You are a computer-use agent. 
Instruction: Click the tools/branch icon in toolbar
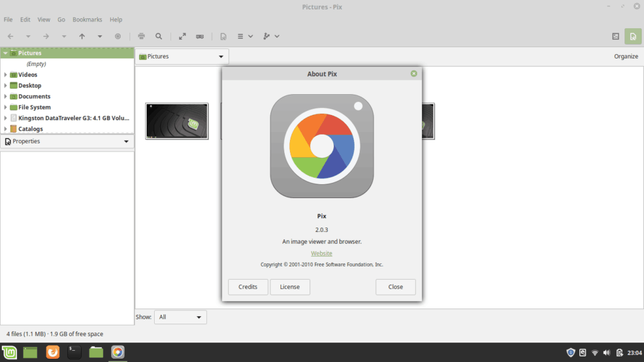click(267, 36)
